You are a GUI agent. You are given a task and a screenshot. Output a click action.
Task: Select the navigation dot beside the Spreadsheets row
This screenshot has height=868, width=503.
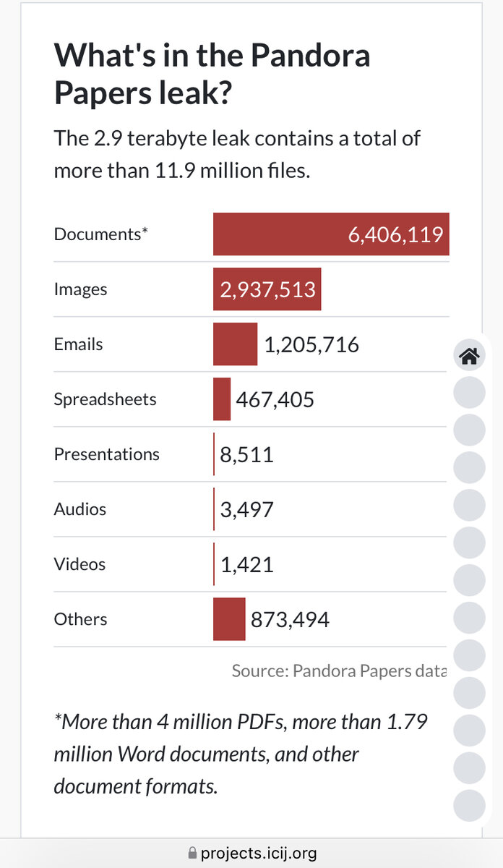(469, 393)
